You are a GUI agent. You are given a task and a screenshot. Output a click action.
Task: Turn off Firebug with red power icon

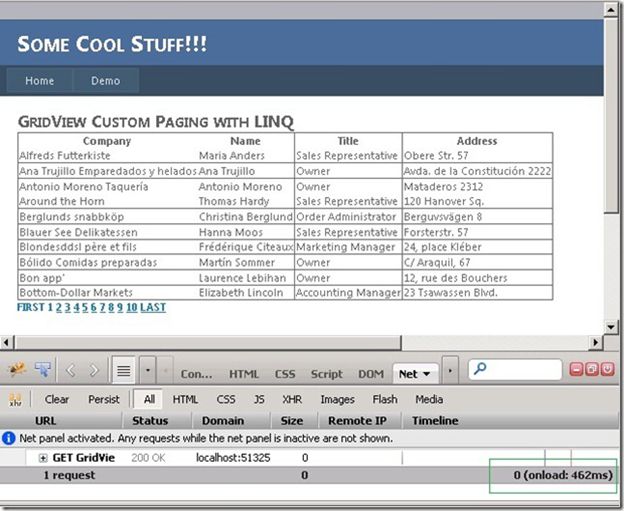608,369
